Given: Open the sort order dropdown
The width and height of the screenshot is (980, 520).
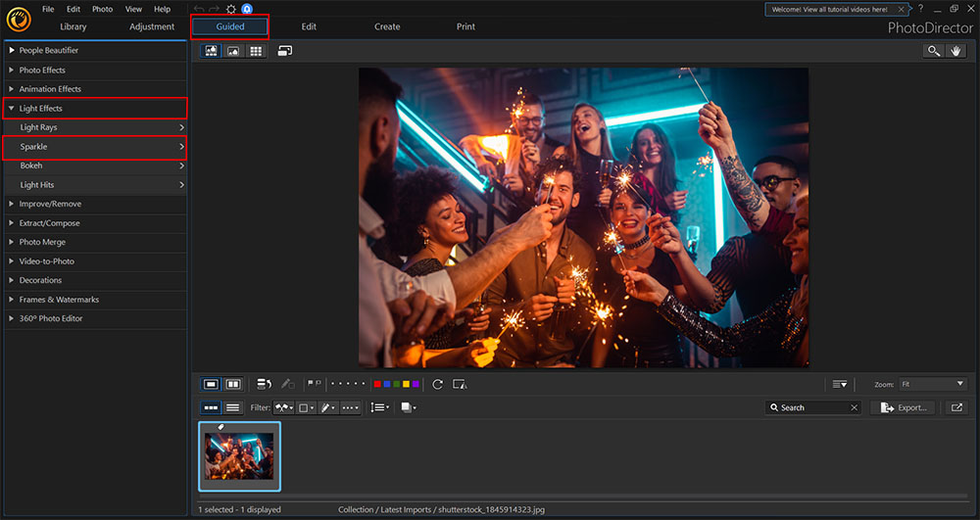Looking at the screenshot, I should (379, 407).
